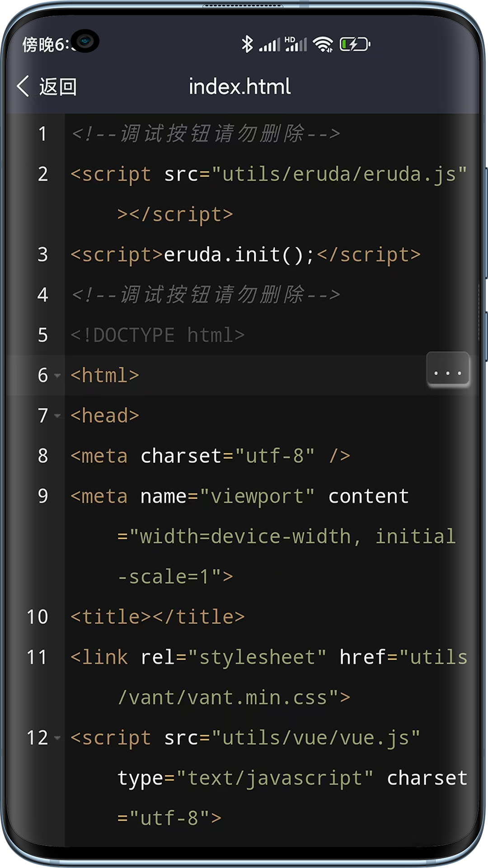Viewport: 488px width, 868px height.
Task: Tap the index.html file title
Action: (x=239, y=86)
